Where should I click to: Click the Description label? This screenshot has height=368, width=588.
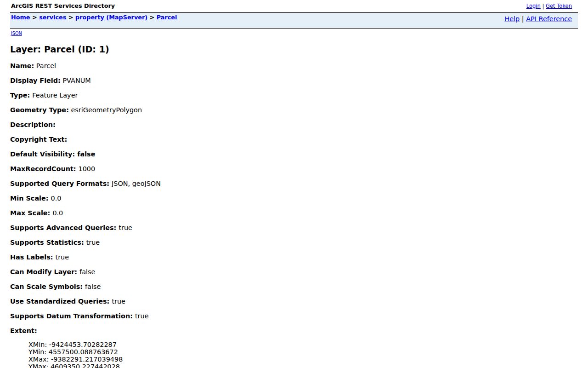click(33, 125)
